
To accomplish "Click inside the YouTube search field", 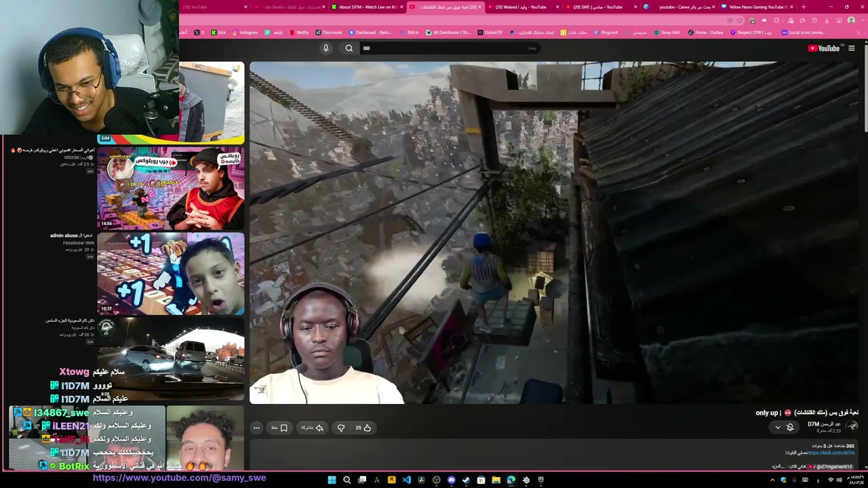I will (449, 48).
